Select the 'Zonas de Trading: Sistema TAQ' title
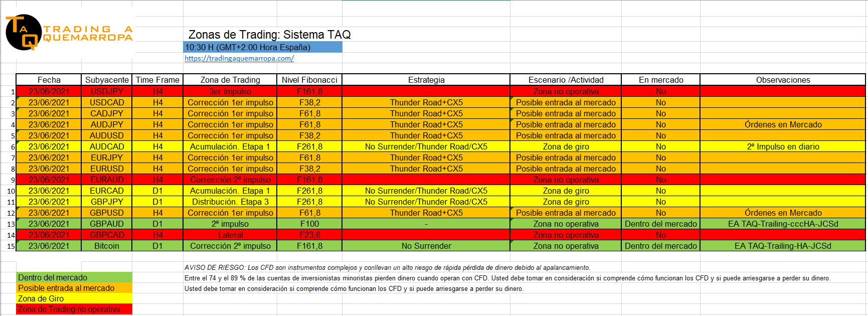868x316 pixels. pyautogui.click(x=269, y=35)
